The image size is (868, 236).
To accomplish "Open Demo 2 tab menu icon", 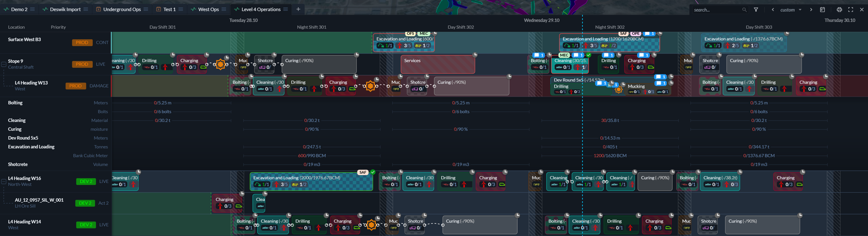I will tap(33, 9).
